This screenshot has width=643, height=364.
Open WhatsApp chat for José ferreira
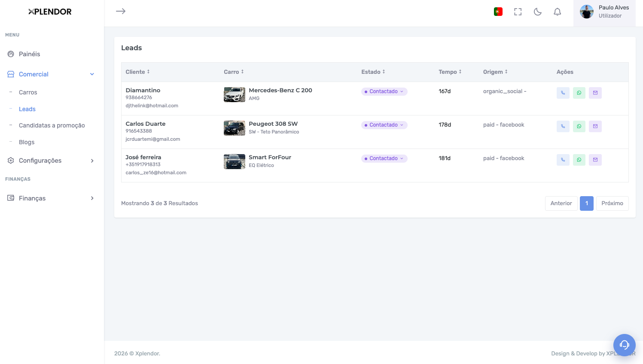coord(579,160)
